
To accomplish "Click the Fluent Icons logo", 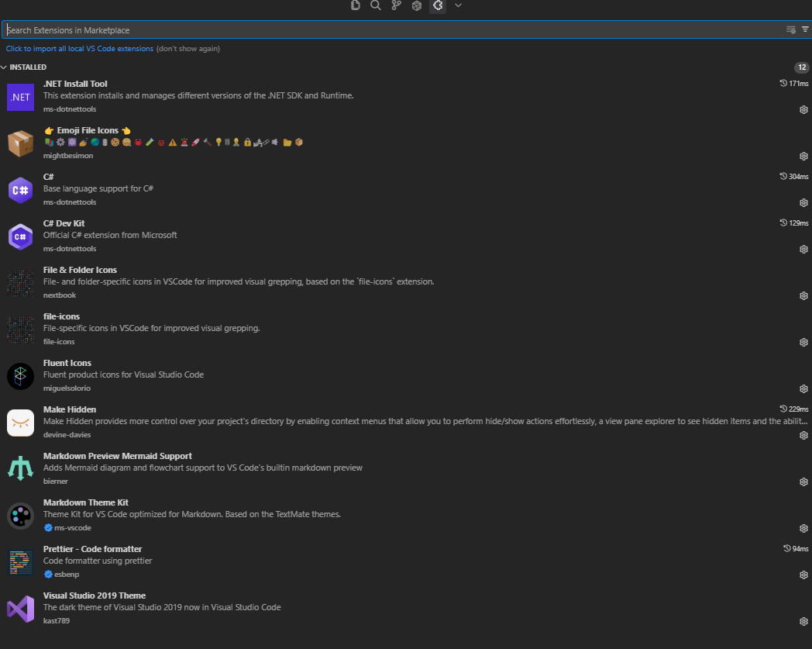I will (21, 376).
